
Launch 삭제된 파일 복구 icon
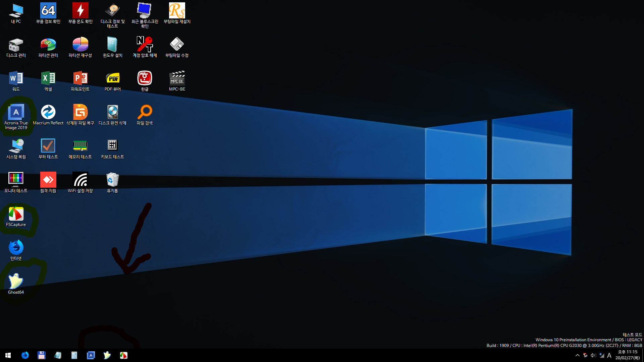[x=80, y=115]
